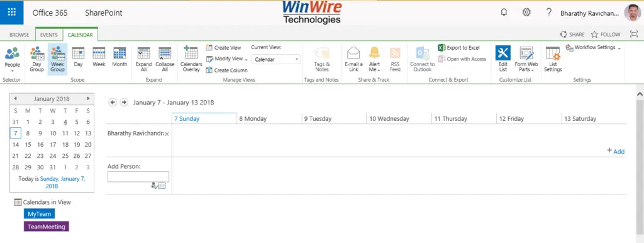The image size is (644, 243).
Task: Open the People selector dropdown
Action: coord(12,59)
